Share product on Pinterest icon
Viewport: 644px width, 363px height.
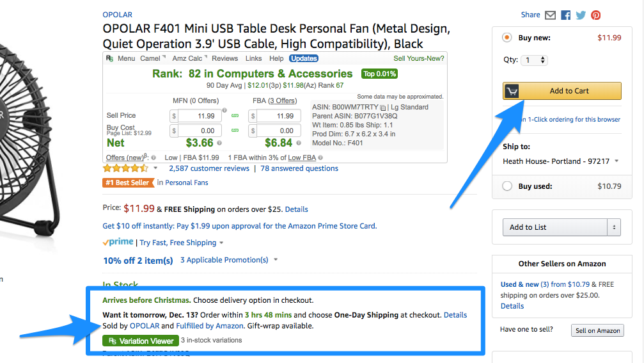point(595,15)
